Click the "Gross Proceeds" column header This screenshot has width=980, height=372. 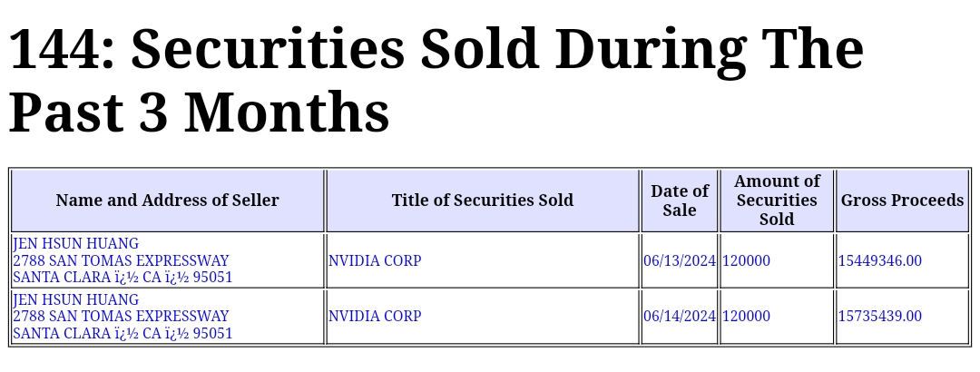pos(902,201)
